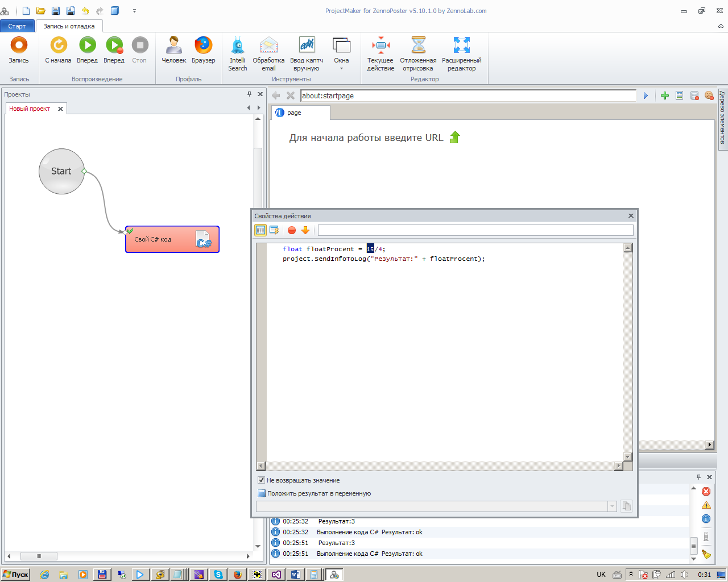The width and height of the screenshot is (728, 582).
Task: Toggle red breakpoint in action properties
Action: point(292,230)
